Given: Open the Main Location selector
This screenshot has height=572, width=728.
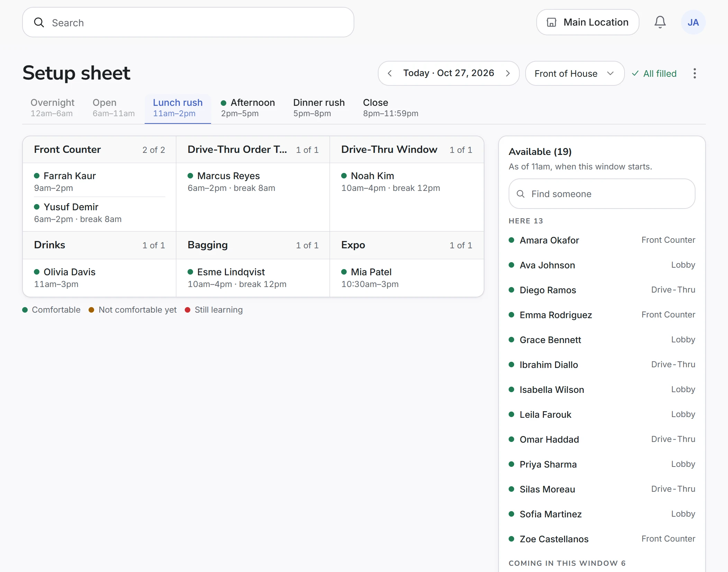Looking at the screenshot, I should click(x=588, y=22).
